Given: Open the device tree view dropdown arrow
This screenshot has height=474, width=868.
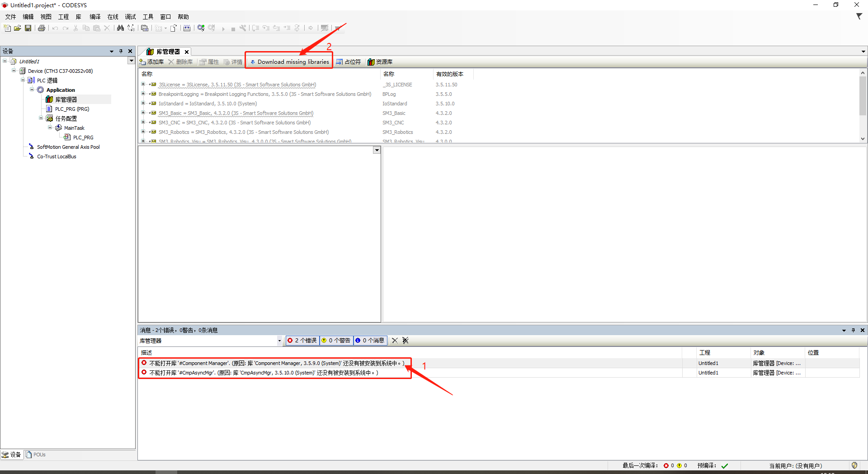Looking at the screenshot, I should tap(131, 61).
